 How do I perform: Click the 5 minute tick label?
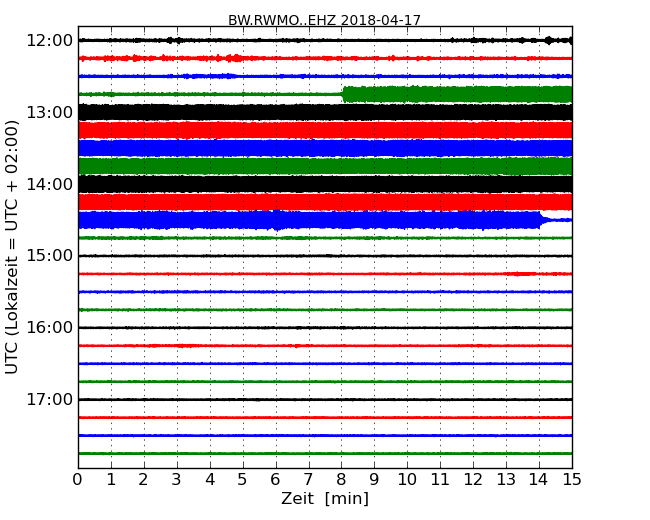pyautogui.click(x=243, y=480)
